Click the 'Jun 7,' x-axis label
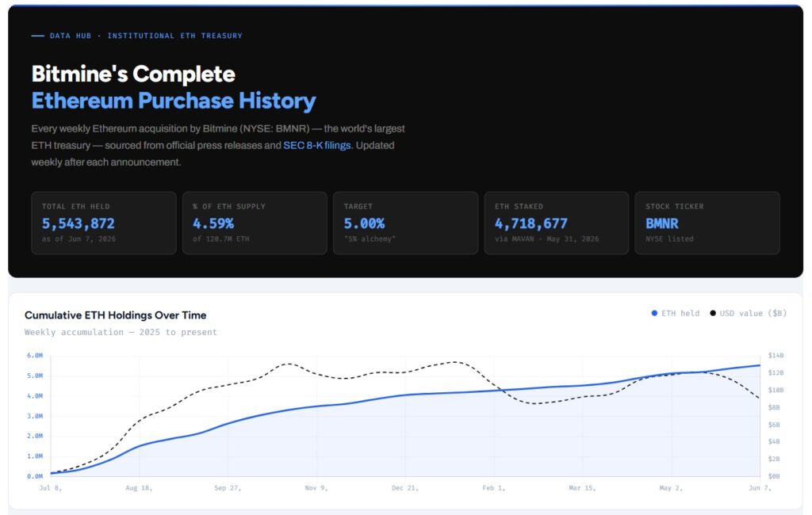Image resolution: width=812 pixels, height=515 pixels. click(760, 488)
